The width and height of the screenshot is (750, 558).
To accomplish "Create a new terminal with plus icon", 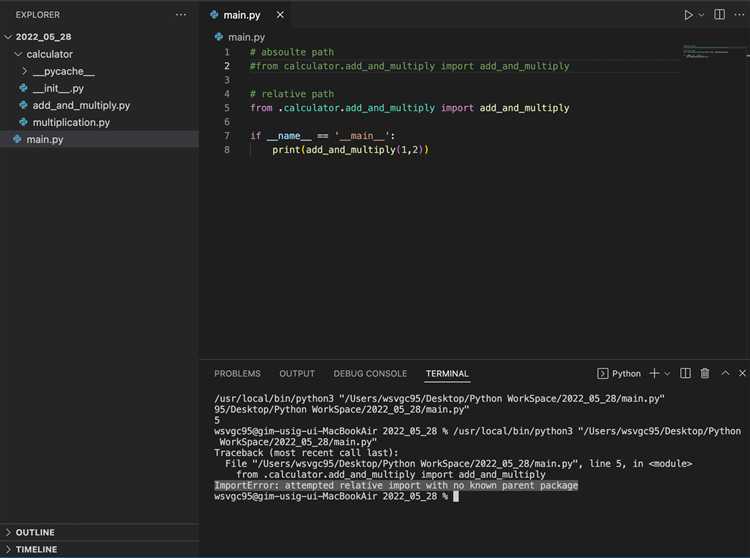I will 654,373.
